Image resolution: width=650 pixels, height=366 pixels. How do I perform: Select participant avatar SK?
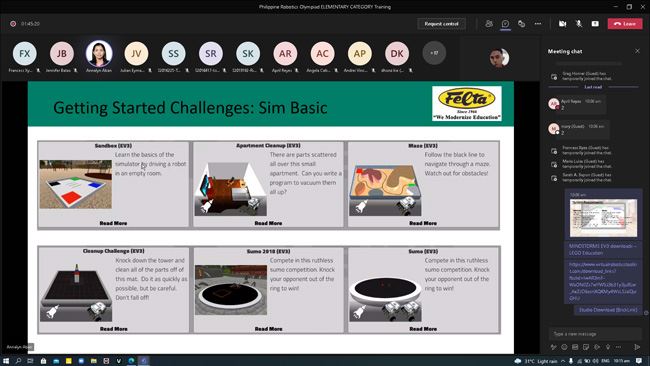tap(248, 53)
